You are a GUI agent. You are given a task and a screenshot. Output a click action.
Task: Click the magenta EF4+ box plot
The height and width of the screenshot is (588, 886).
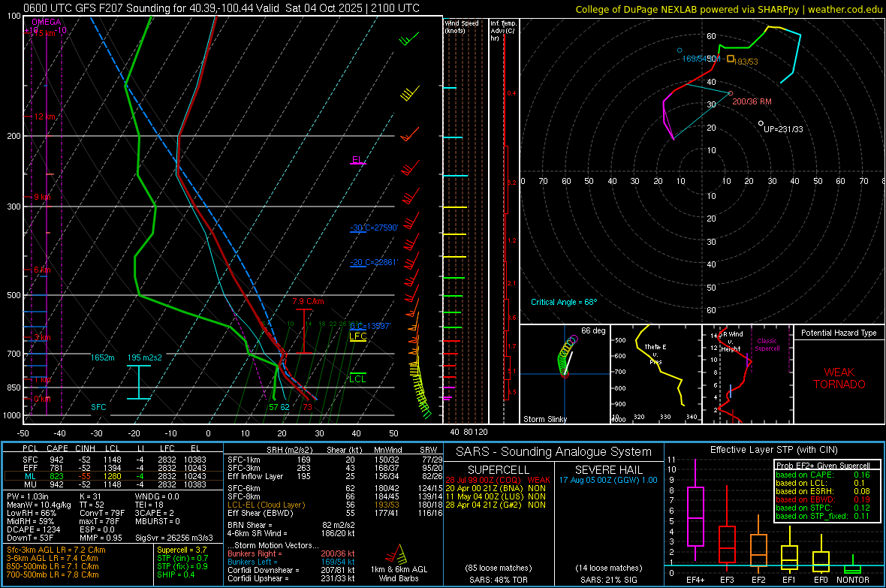[695, 510]
